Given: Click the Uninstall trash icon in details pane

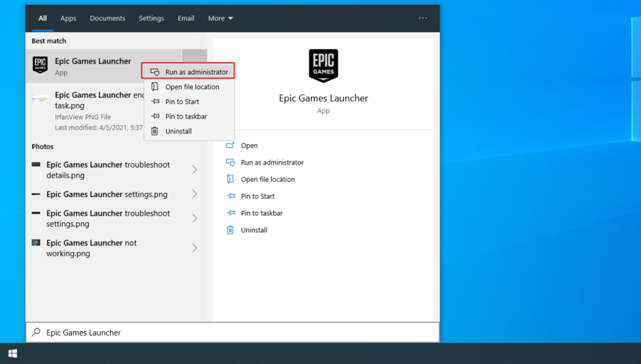Looking at the screenshot, I should coord(230,230).
